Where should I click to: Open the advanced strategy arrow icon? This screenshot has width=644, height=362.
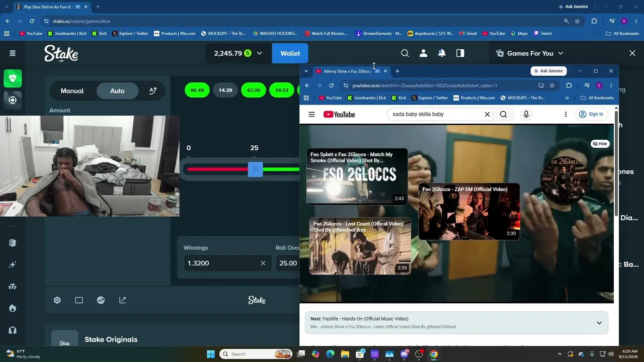click(x=153, y=91)
